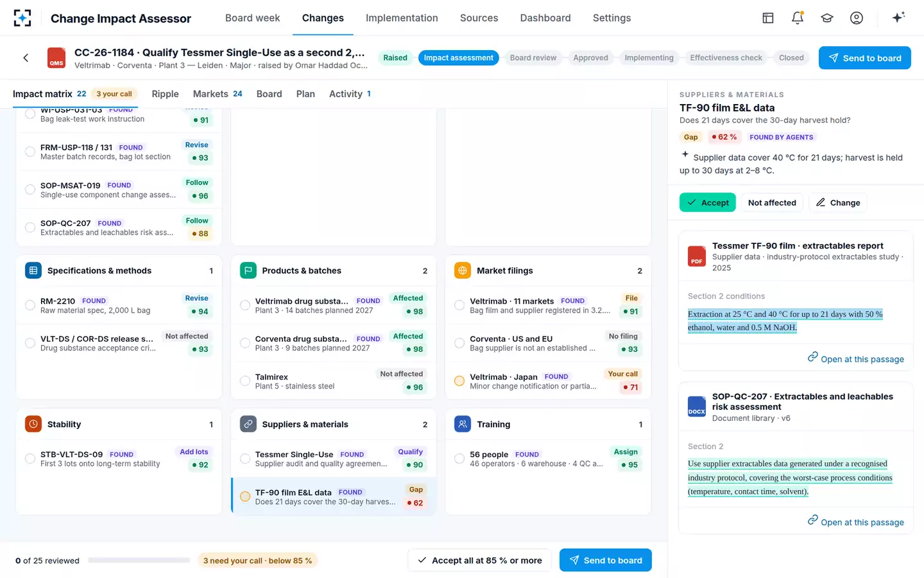Switch to the Implementation top tab
The height and width of the screenshot is (578, 924).
point(402,18)
